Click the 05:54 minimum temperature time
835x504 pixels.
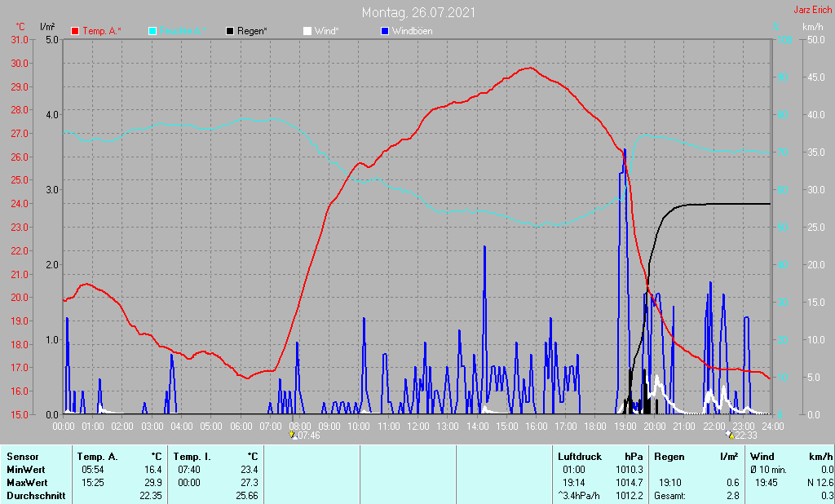click(x=93, y=470)
